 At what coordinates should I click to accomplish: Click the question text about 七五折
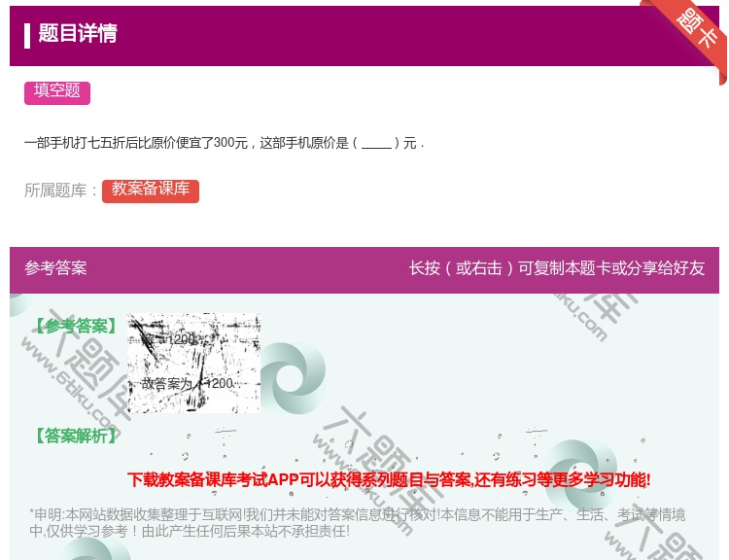pyautogui.click(x=225, y=142)
